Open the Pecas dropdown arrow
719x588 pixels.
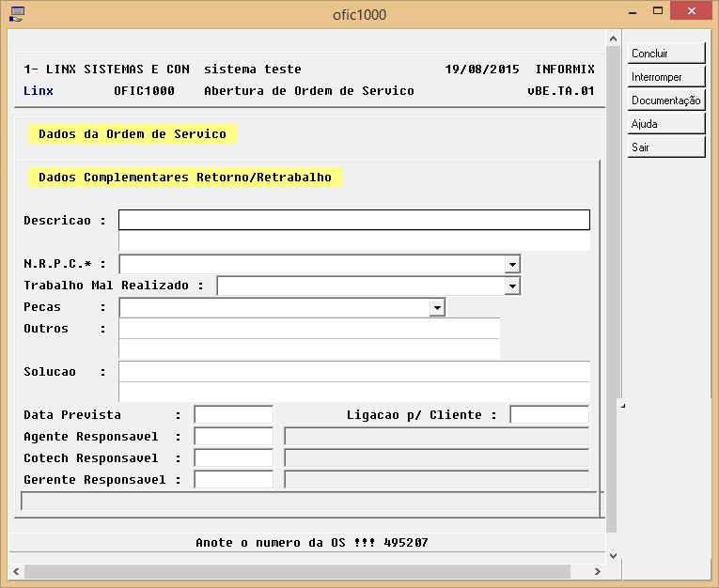click(x=437, y=307)
